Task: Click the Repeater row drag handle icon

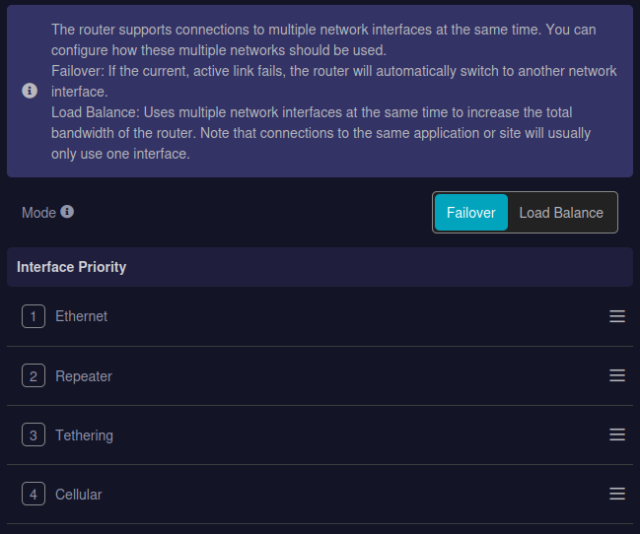Action: pos(617,375)
